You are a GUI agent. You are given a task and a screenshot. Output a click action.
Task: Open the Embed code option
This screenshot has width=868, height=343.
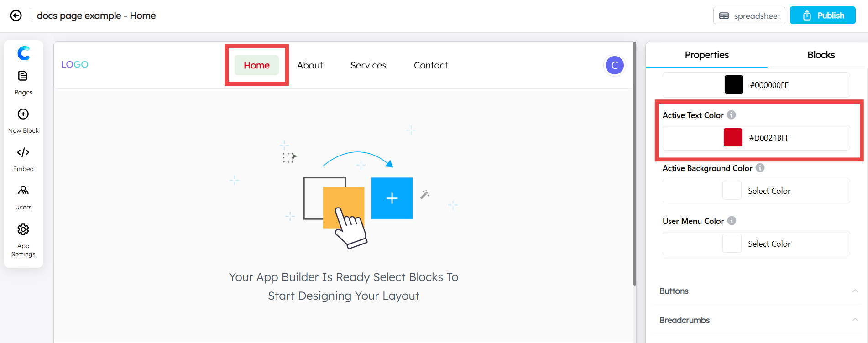pos(23,159)
